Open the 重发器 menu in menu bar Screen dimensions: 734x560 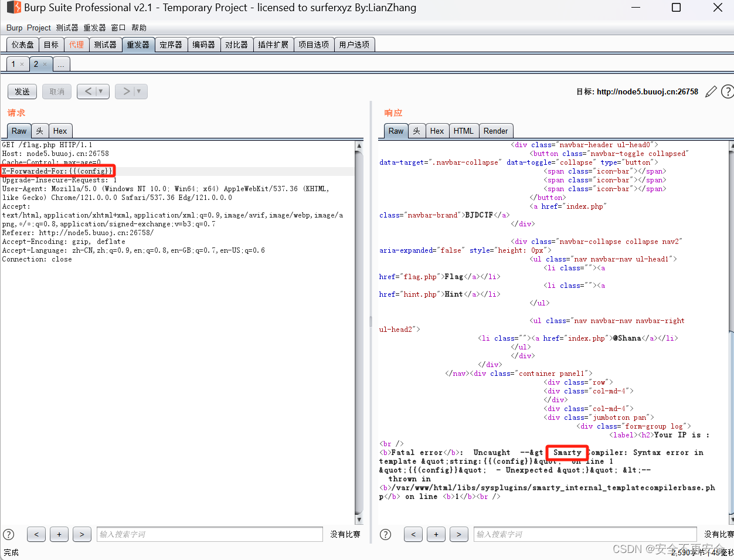coord(95,28)
